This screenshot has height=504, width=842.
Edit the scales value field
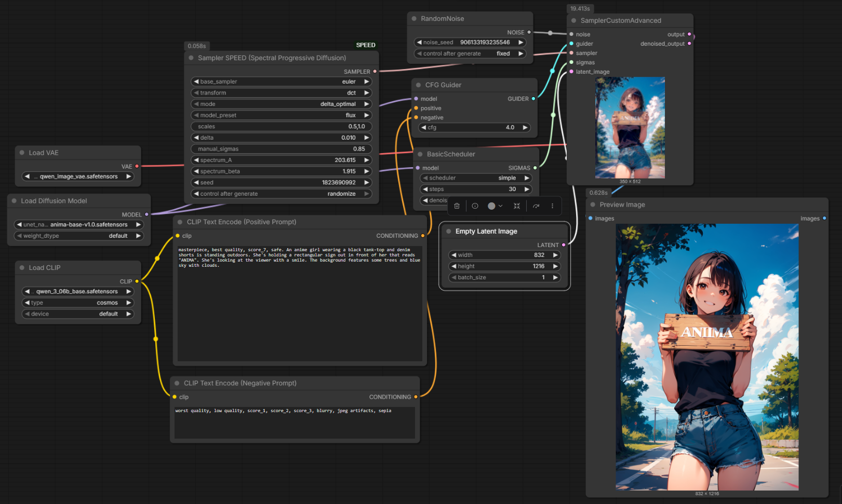(281, 126)
